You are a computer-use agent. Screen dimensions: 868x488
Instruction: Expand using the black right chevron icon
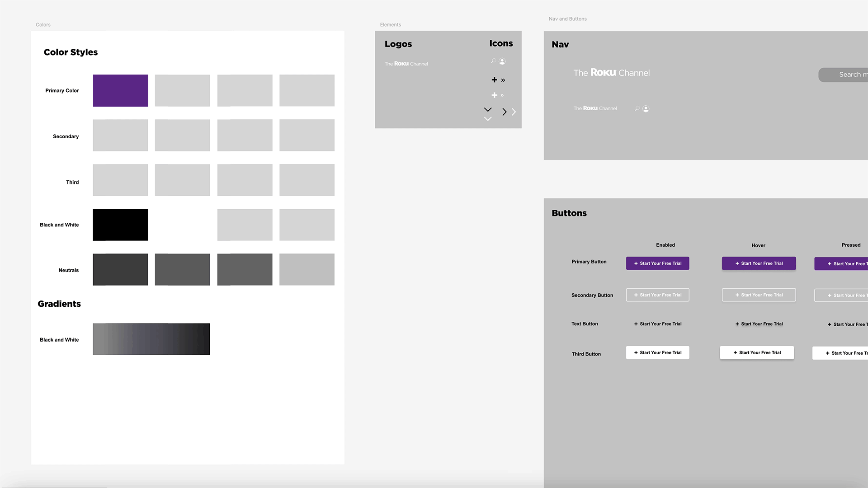(x=504, y=112)
